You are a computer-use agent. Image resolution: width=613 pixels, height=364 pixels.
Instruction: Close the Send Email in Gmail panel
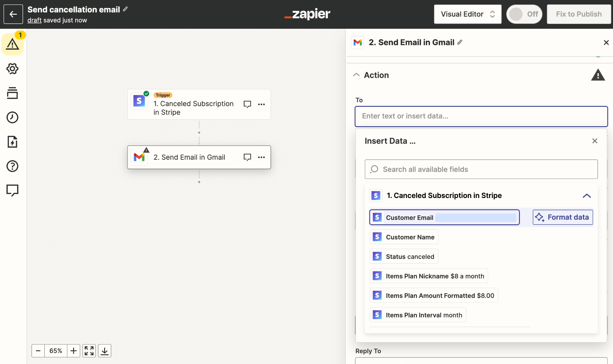coord(606,42)
